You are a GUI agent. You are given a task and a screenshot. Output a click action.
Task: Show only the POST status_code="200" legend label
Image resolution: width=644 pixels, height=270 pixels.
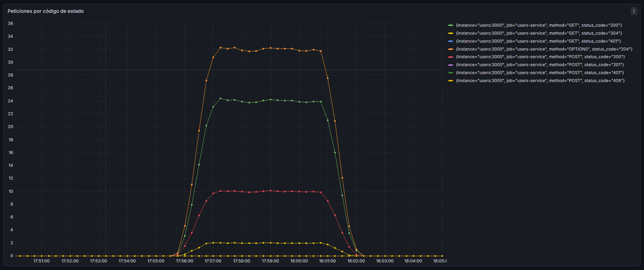[540, 57]
